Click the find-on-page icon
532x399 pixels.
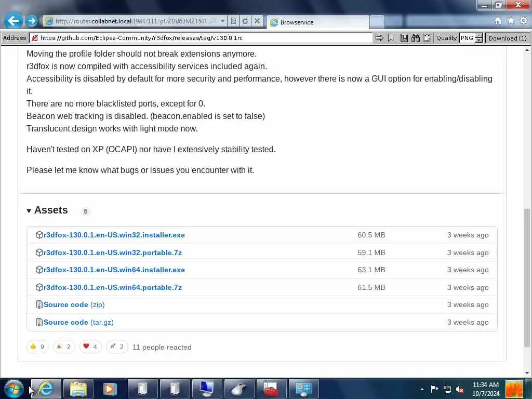[404, 38]
